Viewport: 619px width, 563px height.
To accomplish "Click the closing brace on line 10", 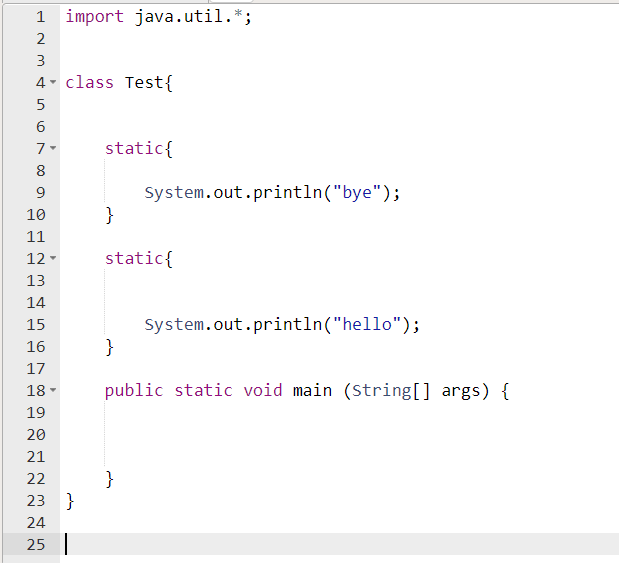I will tap(110, 215).
